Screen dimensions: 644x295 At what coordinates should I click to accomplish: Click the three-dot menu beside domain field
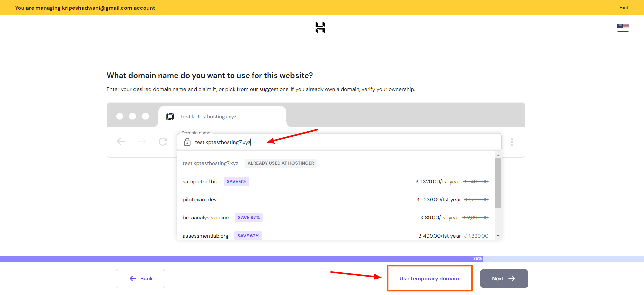pyautogui.click(x=512, y=142)
